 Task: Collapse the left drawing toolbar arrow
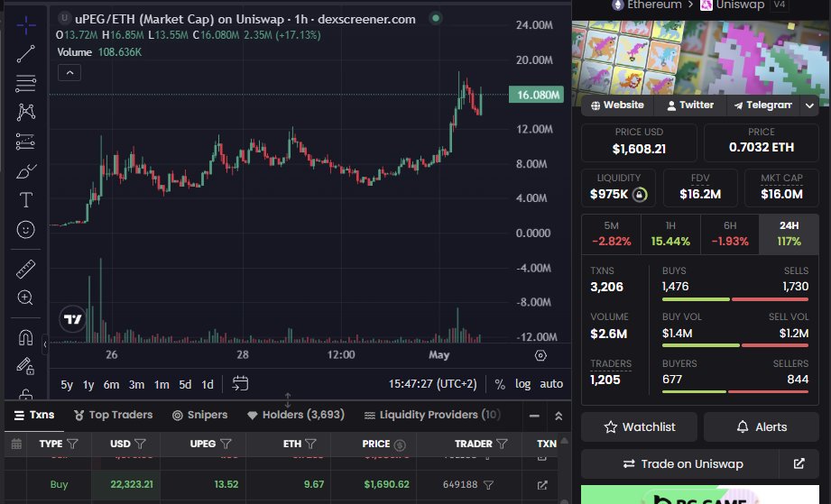[44, 344]
